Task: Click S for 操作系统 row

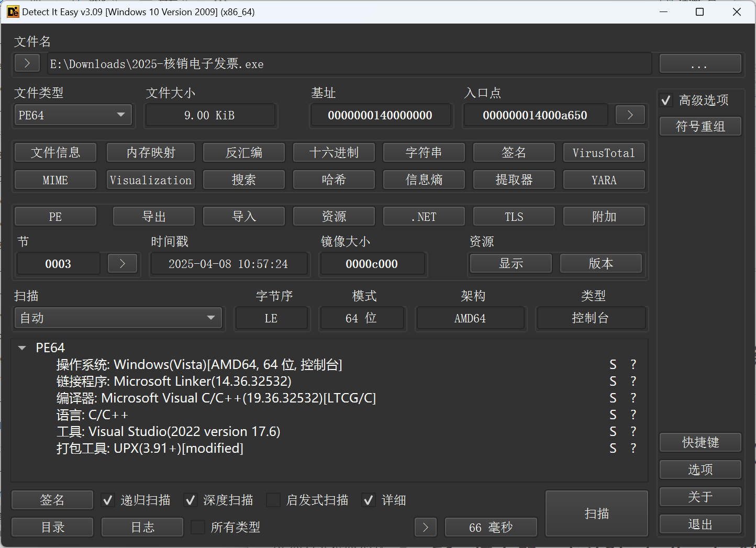Action: tap(613, 364)
